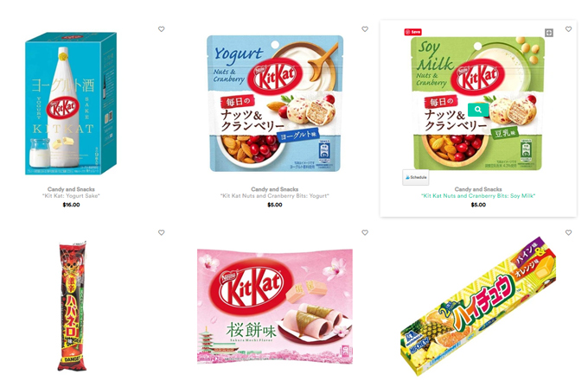
Task: Click Candy and Snacks label under Yogurt Sake
Action: (71, 189)
